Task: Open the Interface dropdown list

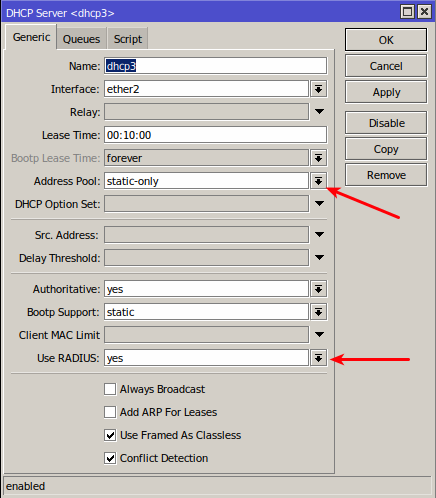Action: pyautogui.click(x=318, y=89)
